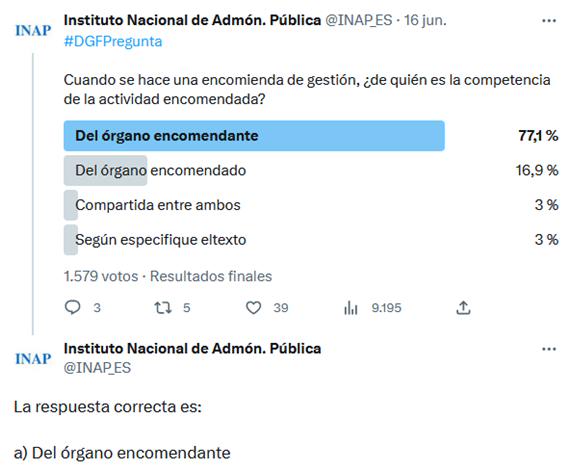Open the top tweet's three-dot menu
This screenshot has height=472, width=571.
549,21
